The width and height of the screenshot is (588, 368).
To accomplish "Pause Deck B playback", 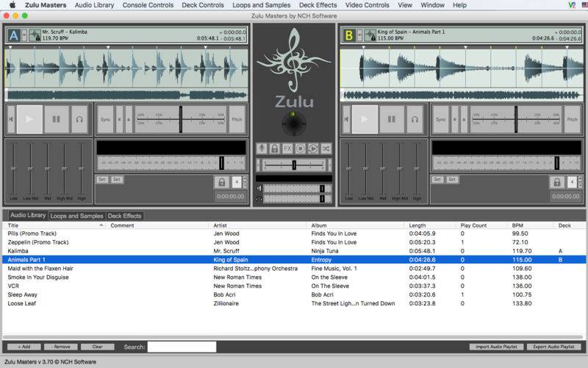I will click(x=392, y=119).
